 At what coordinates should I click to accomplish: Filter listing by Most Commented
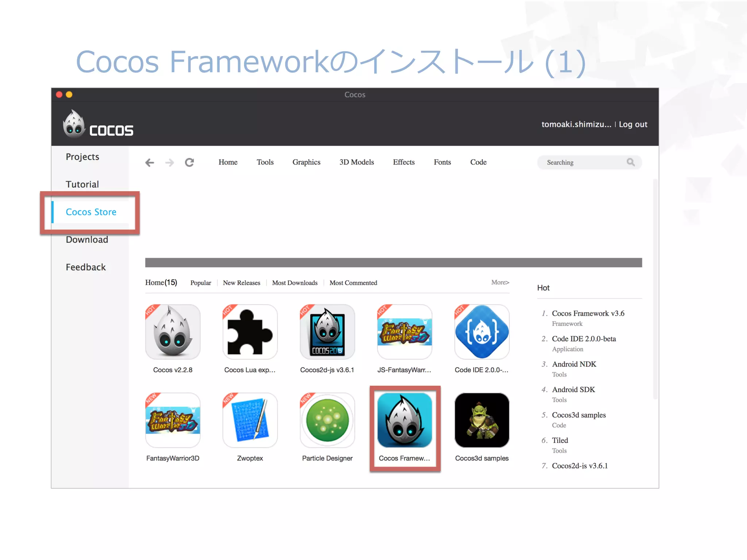[353, 283]
